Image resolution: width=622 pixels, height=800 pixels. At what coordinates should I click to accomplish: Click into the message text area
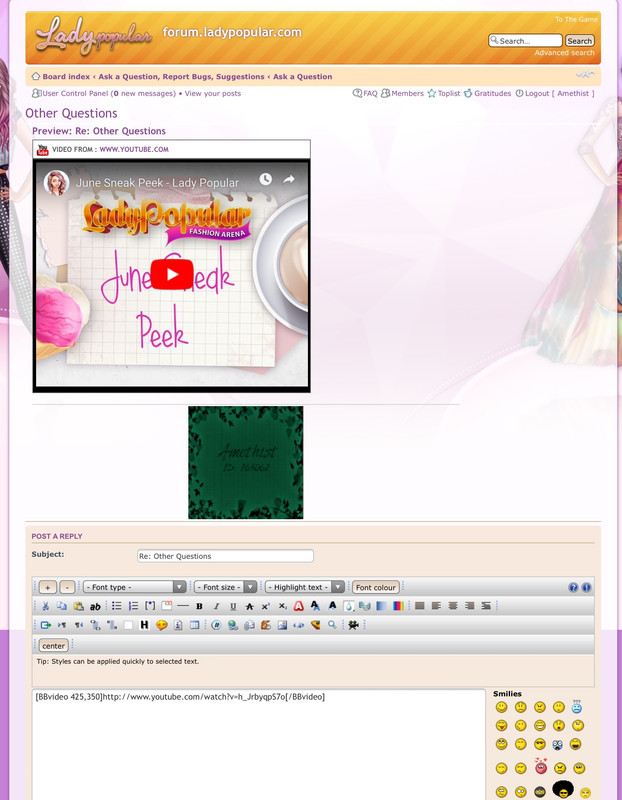pyautogui.click(x=259, y=745)
